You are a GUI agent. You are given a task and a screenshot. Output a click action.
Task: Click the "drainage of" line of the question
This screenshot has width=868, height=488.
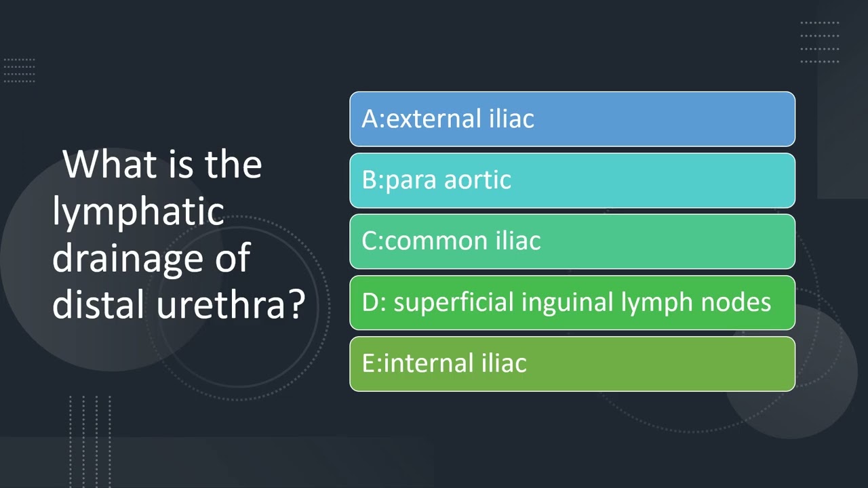click(x=151, y=259)
